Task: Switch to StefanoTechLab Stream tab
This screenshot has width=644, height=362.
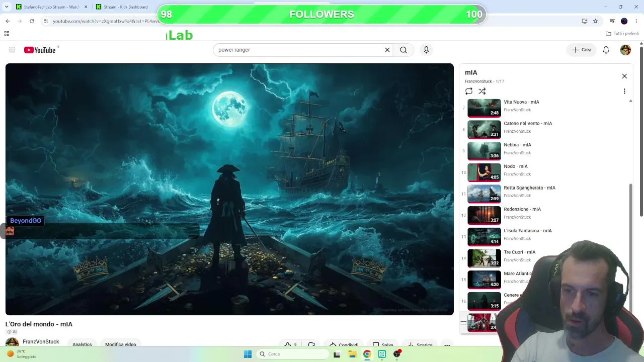Action: tap(52, 7)
